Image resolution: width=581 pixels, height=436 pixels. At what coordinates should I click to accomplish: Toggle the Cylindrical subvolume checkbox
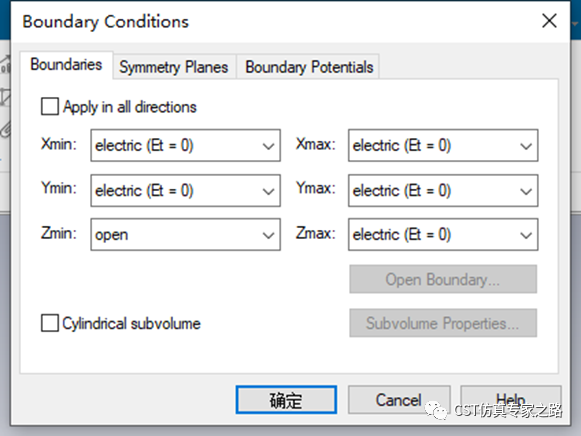pyautogui.click(x=50, y=323)
